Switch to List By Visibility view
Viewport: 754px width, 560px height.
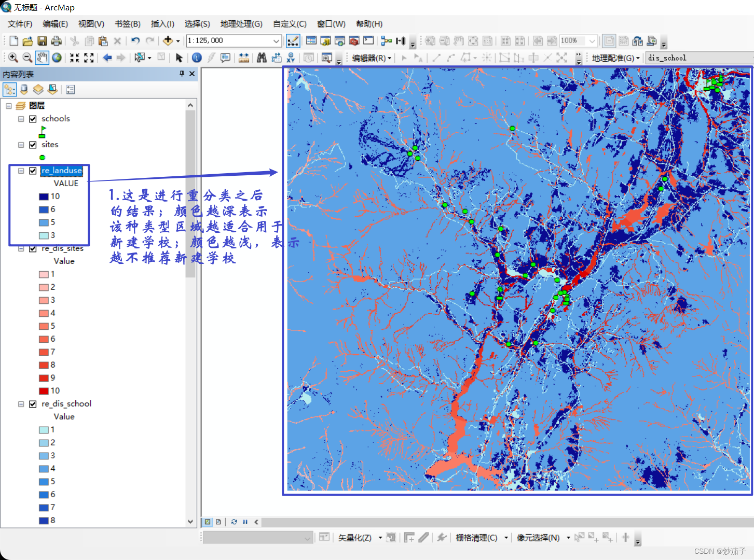pyautogui.click(x=38, y=90)
